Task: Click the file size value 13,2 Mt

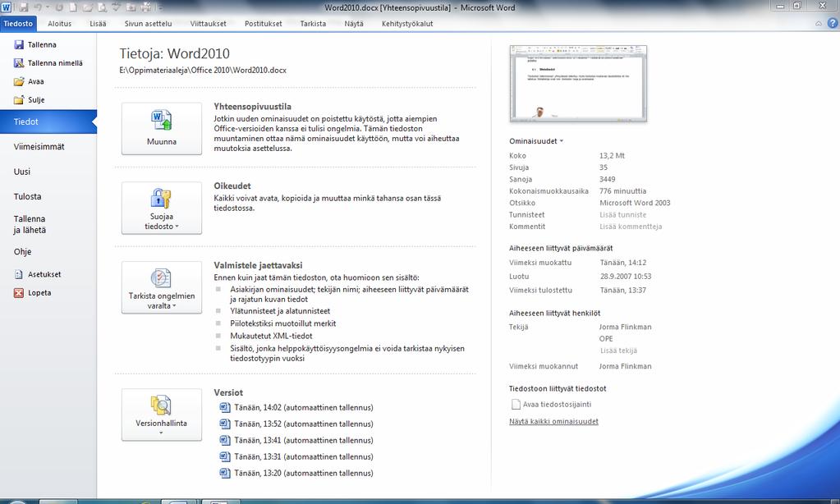Action: coord(612,156)
